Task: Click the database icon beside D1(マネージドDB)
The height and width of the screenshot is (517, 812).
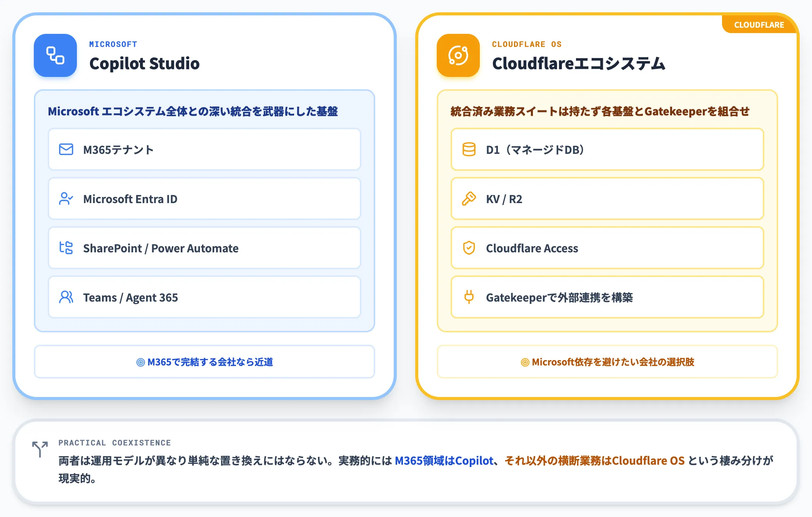Action: (469, 149)
